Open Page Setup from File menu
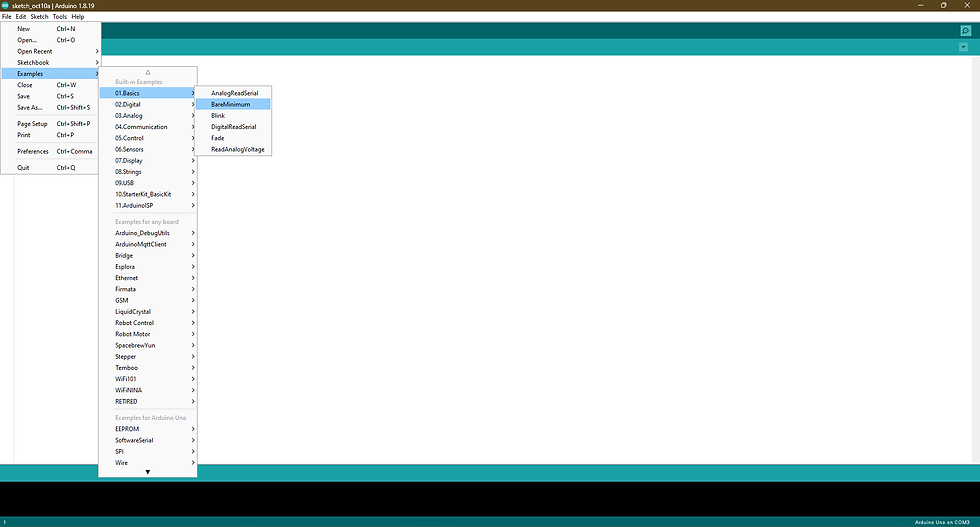Viewport: 980px width, 527px height. (50, 124)
